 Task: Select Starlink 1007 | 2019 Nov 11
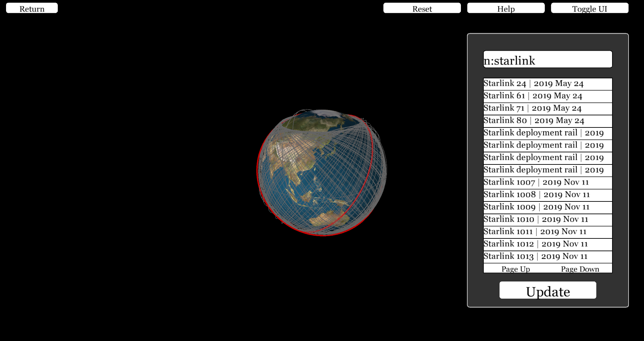tap(548, 183)
